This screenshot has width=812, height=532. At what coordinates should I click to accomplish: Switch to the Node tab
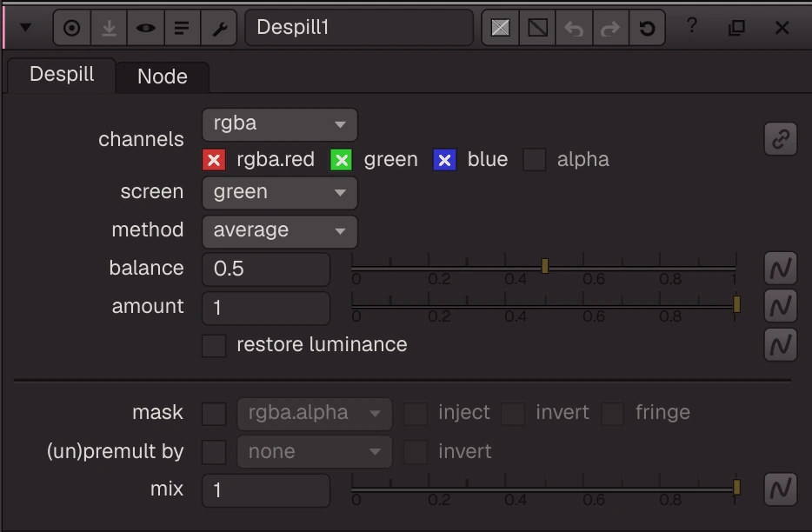point(162,76)
